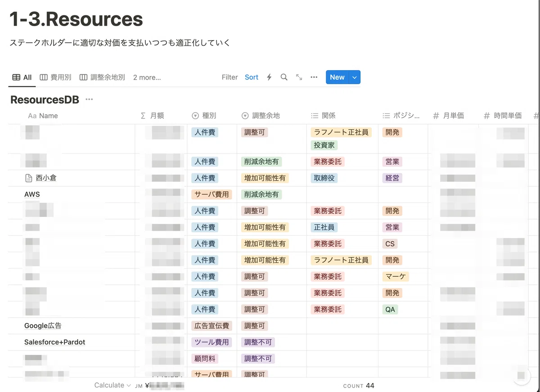Click the 調整可 tag in the マーケ row

click(254, 276)
